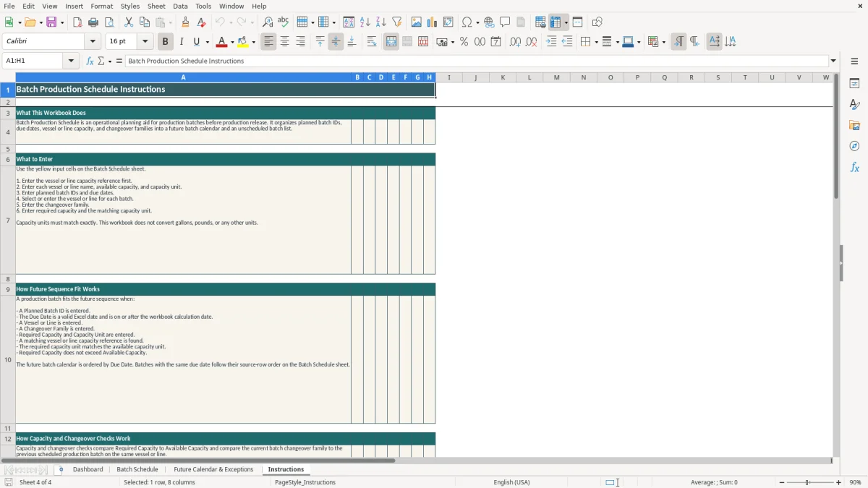Insert a hyperlink
Viewport: 868px width, 488px height.
(489, 22)
